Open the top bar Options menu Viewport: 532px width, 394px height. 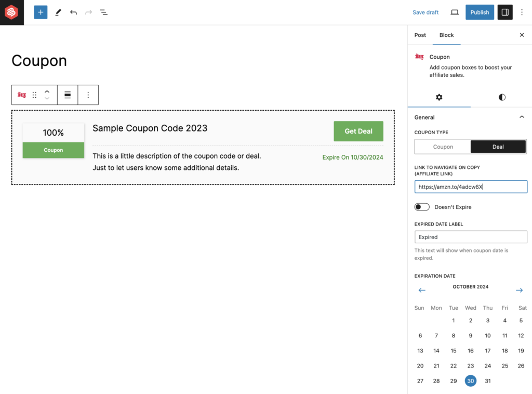522,12
